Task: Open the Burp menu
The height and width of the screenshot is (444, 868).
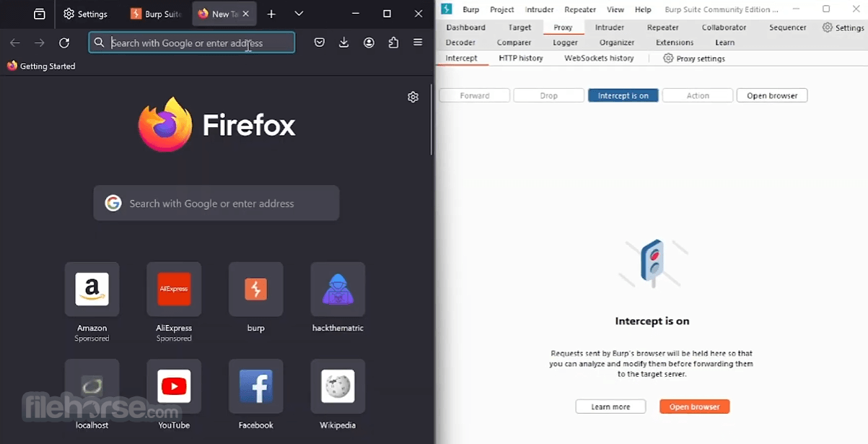Action: tap(470, 9)
